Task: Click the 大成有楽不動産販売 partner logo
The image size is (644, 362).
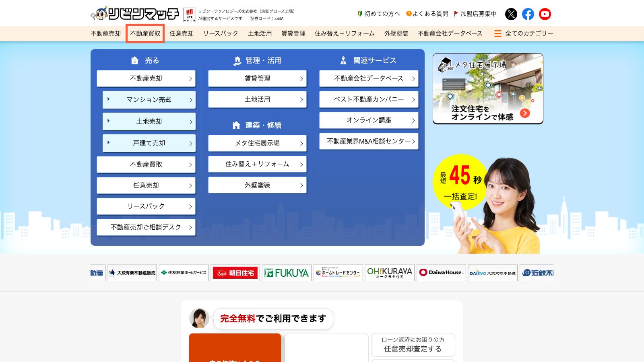Action: coord(132,273)
